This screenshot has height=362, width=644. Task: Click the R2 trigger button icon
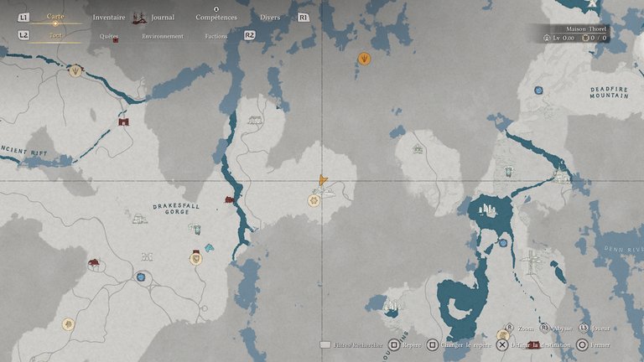249,35
